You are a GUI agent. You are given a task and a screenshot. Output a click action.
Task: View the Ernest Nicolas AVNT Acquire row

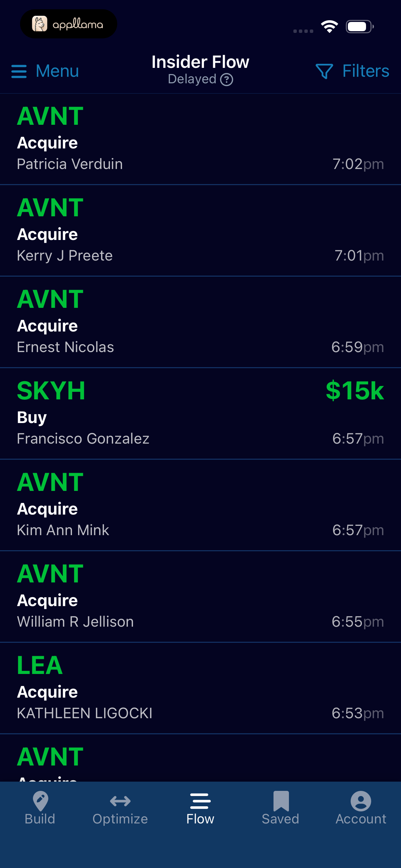[x=200, y=322]
